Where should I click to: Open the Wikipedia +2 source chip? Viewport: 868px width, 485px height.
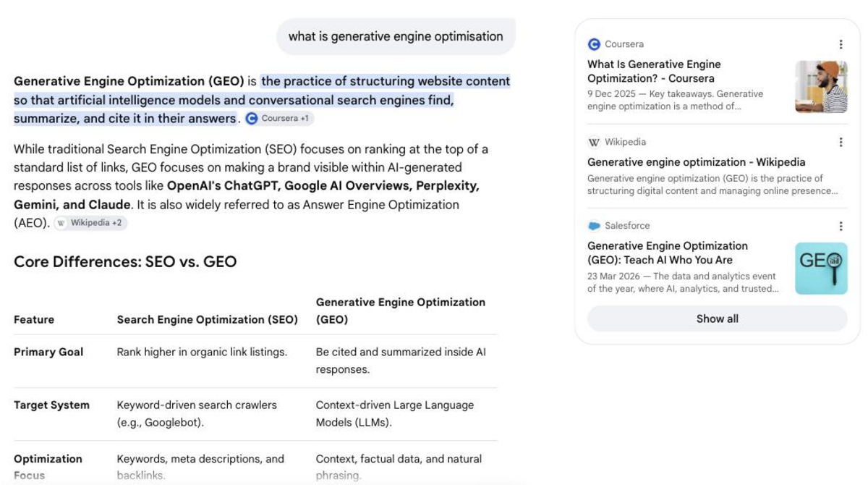click(90, 223)
